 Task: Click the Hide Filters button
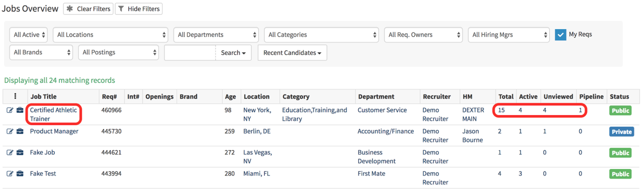139,9
